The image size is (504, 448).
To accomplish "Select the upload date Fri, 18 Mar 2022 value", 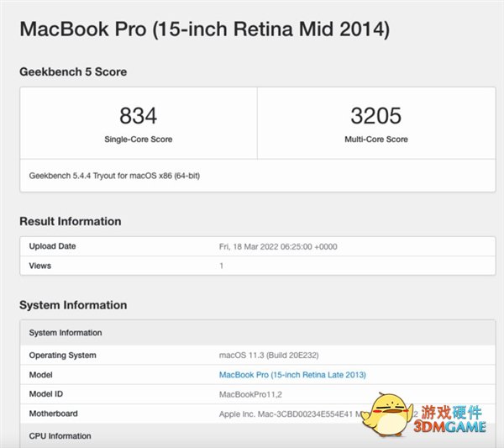I will [278, 246].
